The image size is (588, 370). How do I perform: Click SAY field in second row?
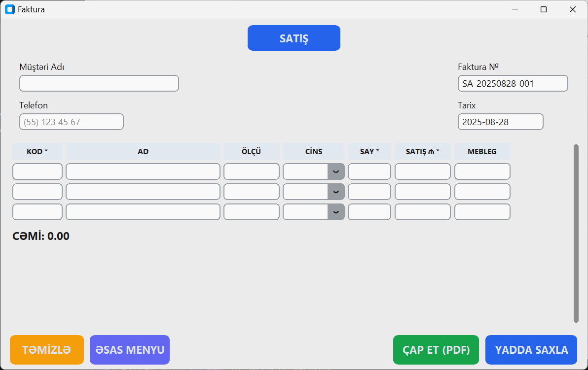(x=369, y=192)
